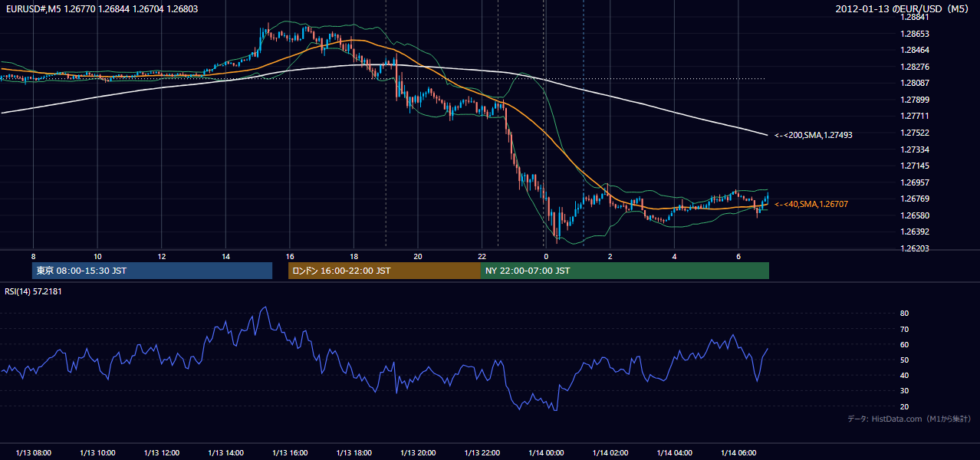Click price axis label 1.27899
This screenshot has width=980, height=460.
click(915, 100)
